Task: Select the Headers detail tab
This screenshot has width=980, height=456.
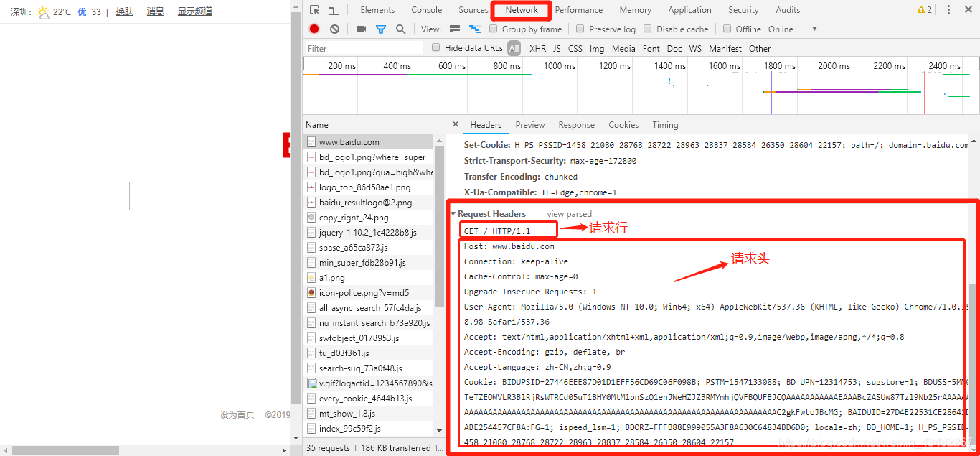Action: click(x=486, y=125)
